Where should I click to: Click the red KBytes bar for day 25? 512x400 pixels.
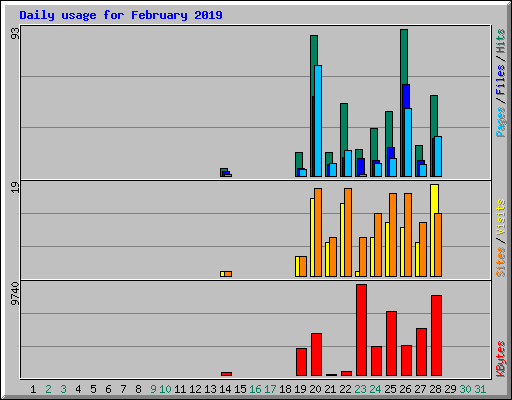point(391,343)
